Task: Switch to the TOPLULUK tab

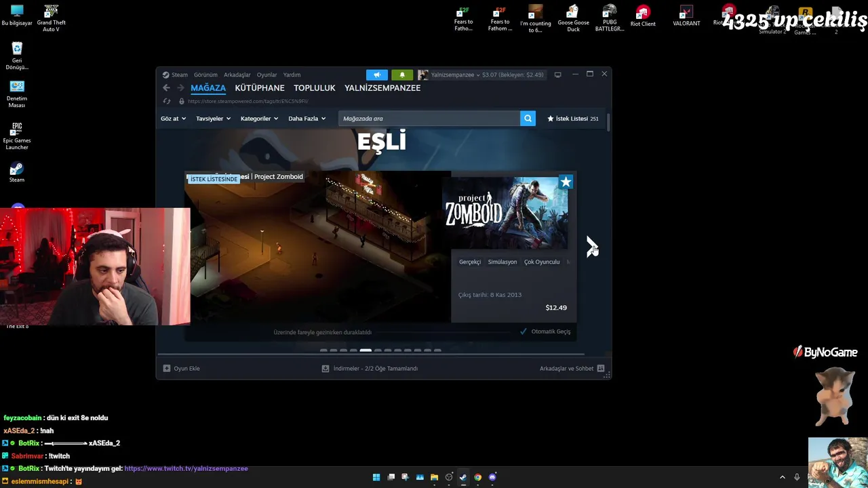Action: click(315, 88)
